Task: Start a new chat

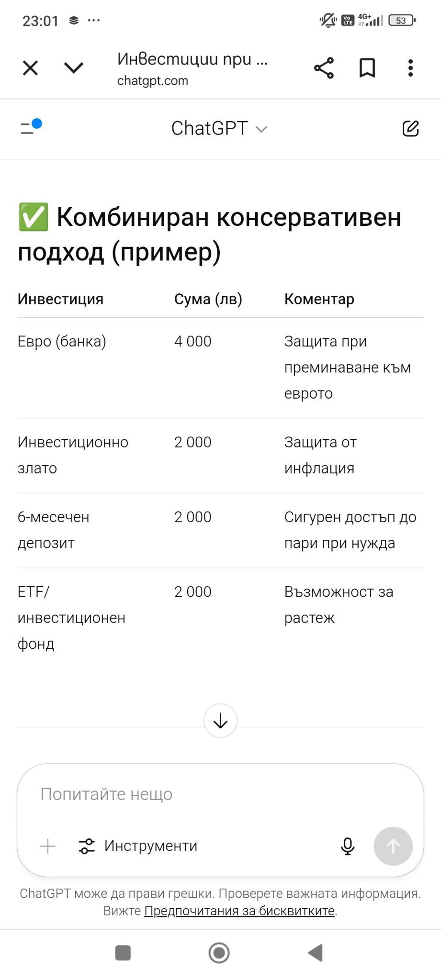Action: (410, 128)
